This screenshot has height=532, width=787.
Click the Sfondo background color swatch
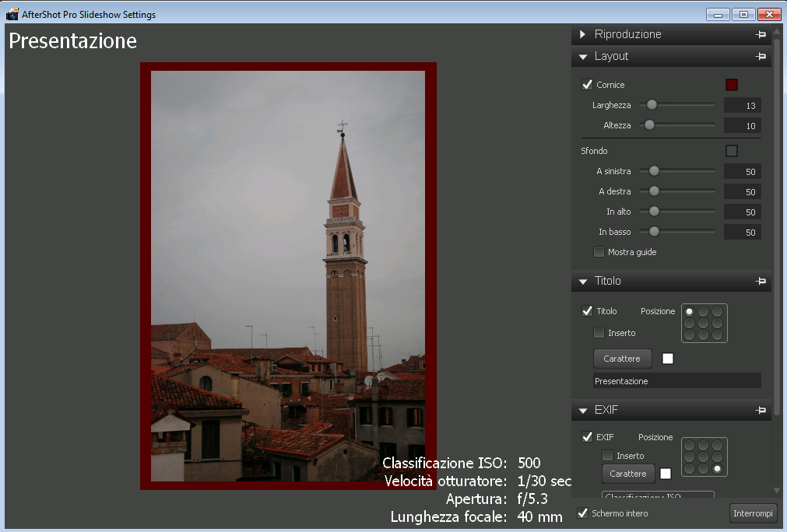coord(731,151)
